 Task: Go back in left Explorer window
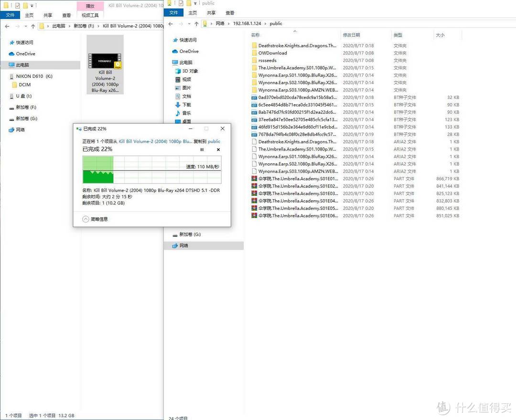(x=7, y=26)
